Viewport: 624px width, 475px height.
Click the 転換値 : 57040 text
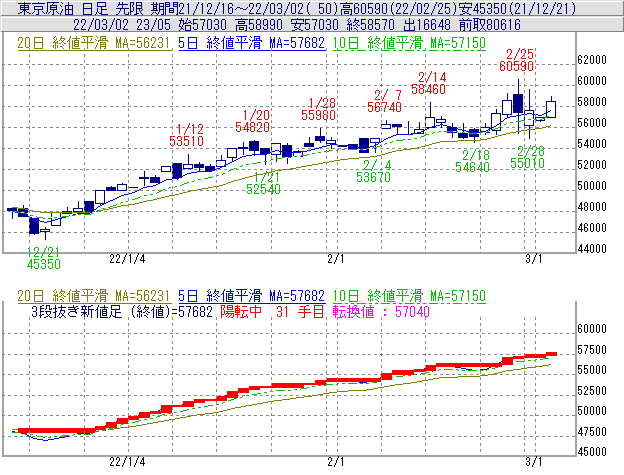tap(381, 311)
